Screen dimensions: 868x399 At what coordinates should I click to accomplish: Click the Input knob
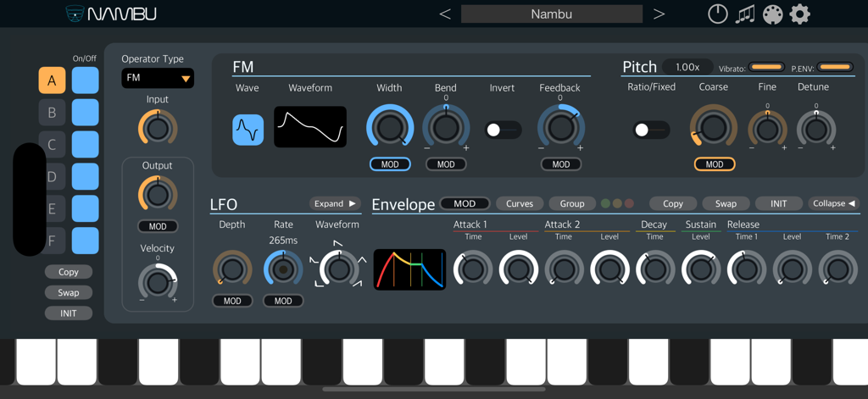pyautogui.click(x=158, y=129)
